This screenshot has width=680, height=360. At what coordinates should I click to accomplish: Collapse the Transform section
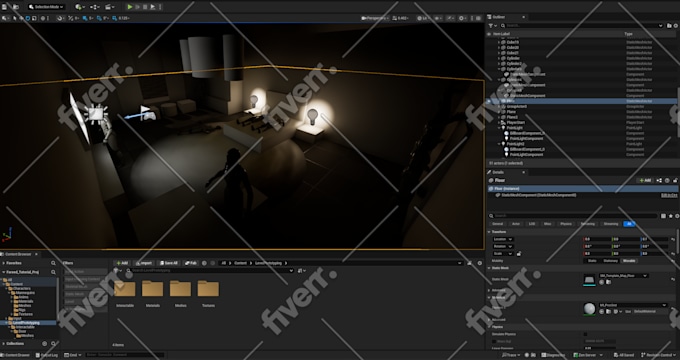tap(490, 232)
